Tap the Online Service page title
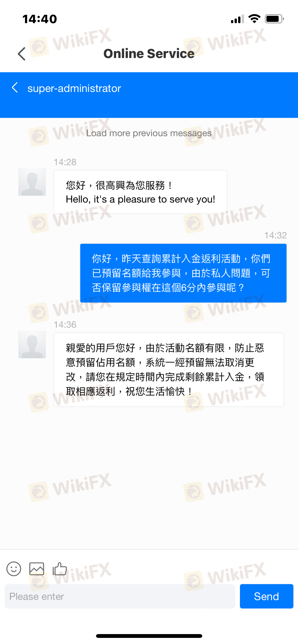The image size is (298, 644). [149, 54]
